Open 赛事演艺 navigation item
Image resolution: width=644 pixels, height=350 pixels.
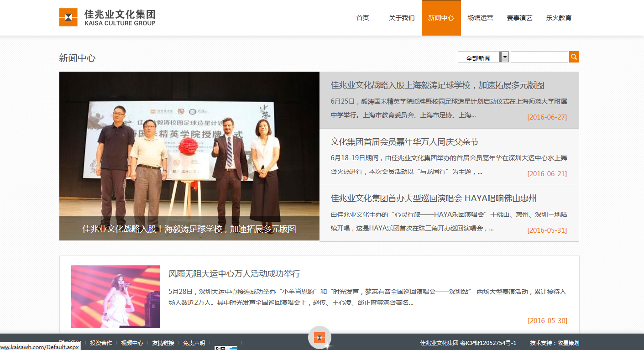click(519, 18)
